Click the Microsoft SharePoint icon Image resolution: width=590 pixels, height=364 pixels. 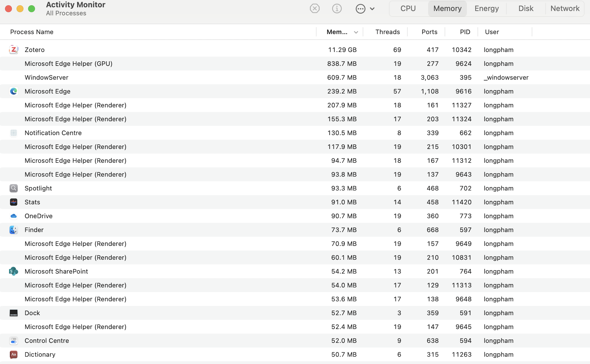click(x=13, y=271)
